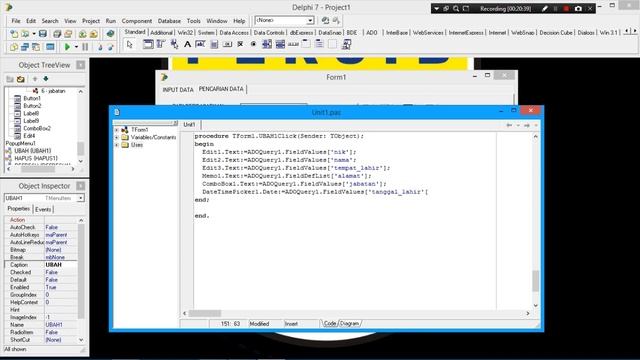The image size is (640, 360).
Task: Open the dropdown arrow next to Open file
Action: click(34, 34)
